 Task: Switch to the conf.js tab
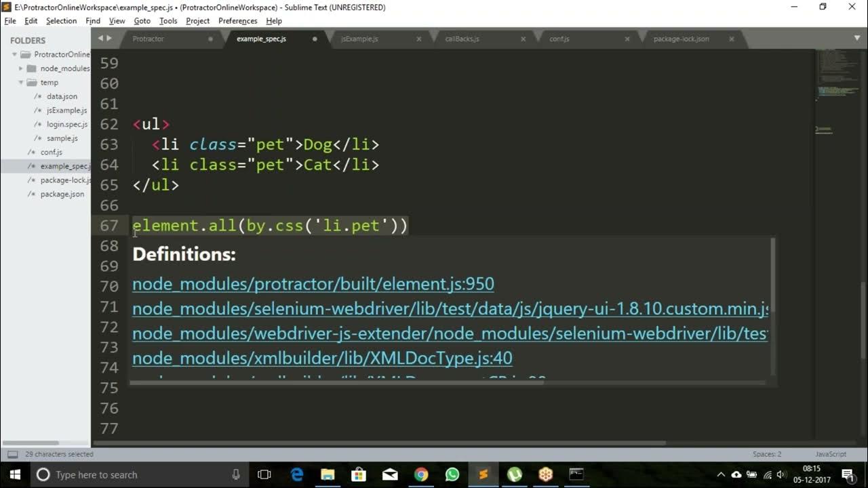[x=559, y=39]
